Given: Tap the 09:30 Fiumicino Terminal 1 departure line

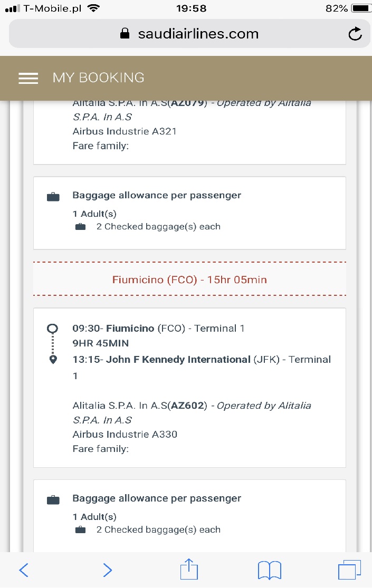Looking at the screenshot, I should (158, 329).
